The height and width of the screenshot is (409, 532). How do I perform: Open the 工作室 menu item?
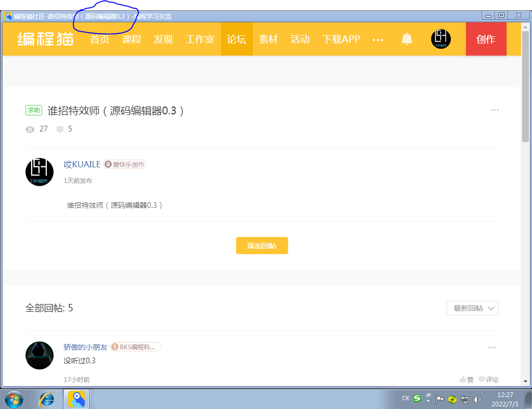coord(200,39)
